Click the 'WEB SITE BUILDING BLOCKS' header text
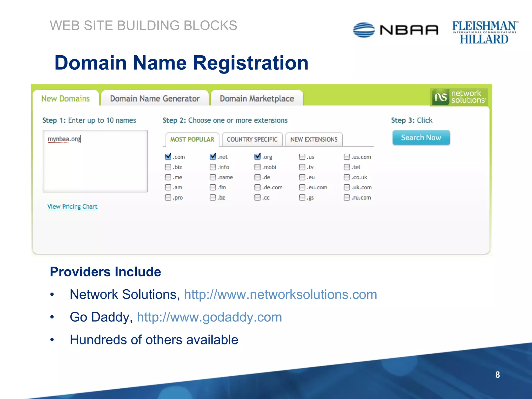The height and width of the screenshot is (399, 532). 143,25
